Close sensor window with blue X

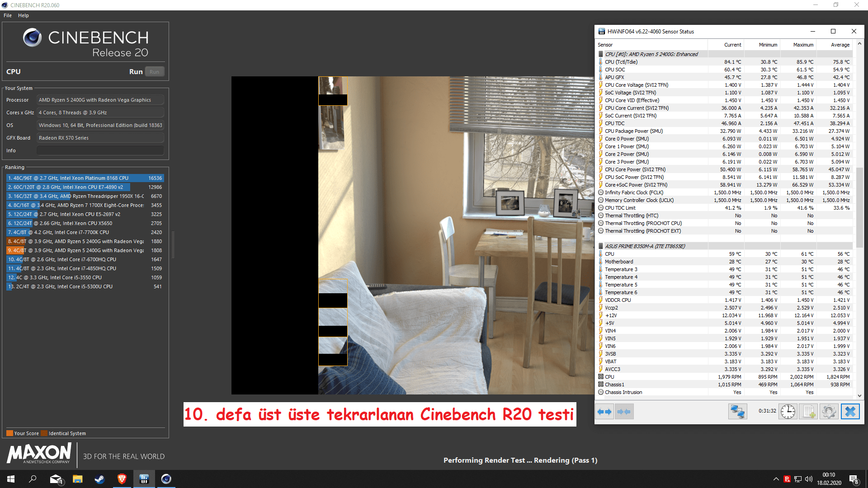[850, 412]
